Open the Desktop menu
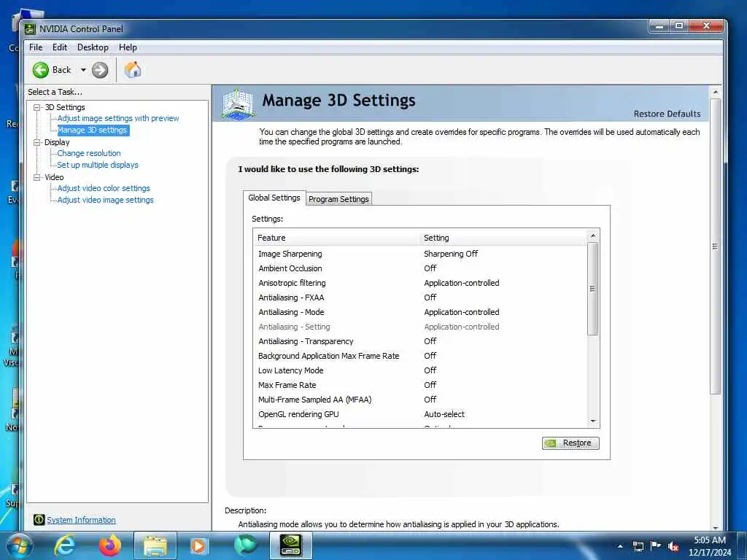The height and width of the screenshot is (560, 747). click(93, 47)
